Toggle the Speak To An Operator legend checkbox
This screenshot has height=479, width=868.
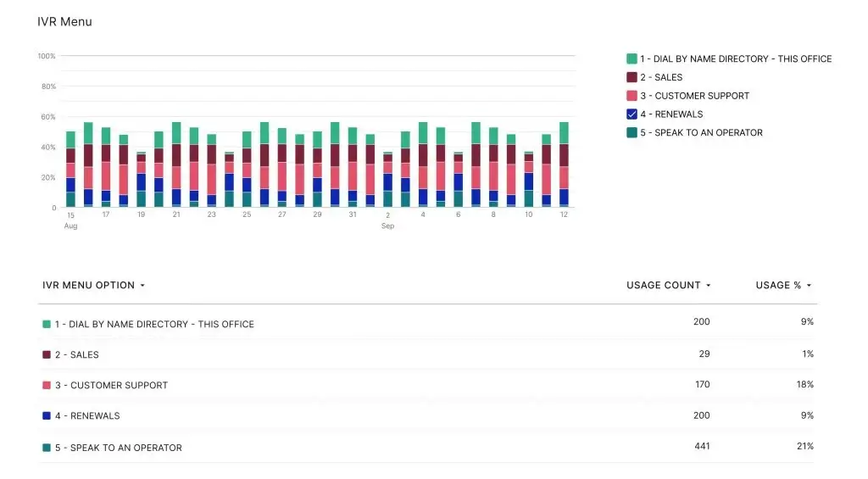[x=632, y=133]
